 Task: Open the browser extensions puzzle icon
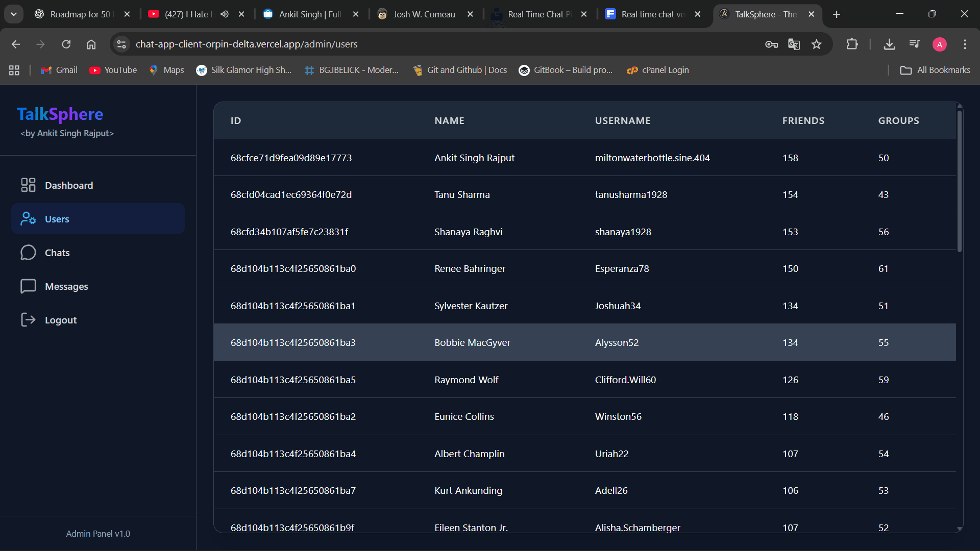852,44
